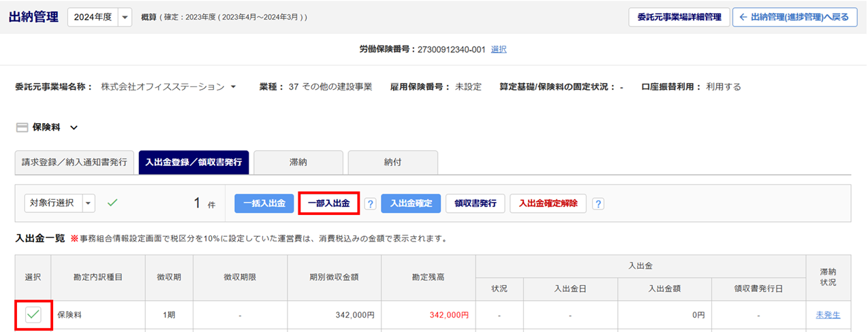Collapse the 保険料 section chevron
The width and height of the screenshot is (868, 332).
pyautogui.click(x=74, y=127)
